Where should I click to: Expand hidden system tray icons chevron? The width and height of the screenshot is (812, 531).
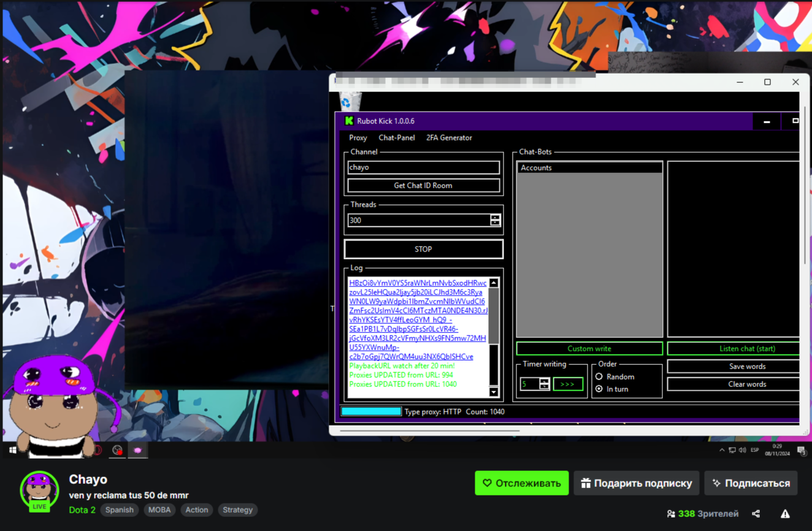(x=722, y=450)
